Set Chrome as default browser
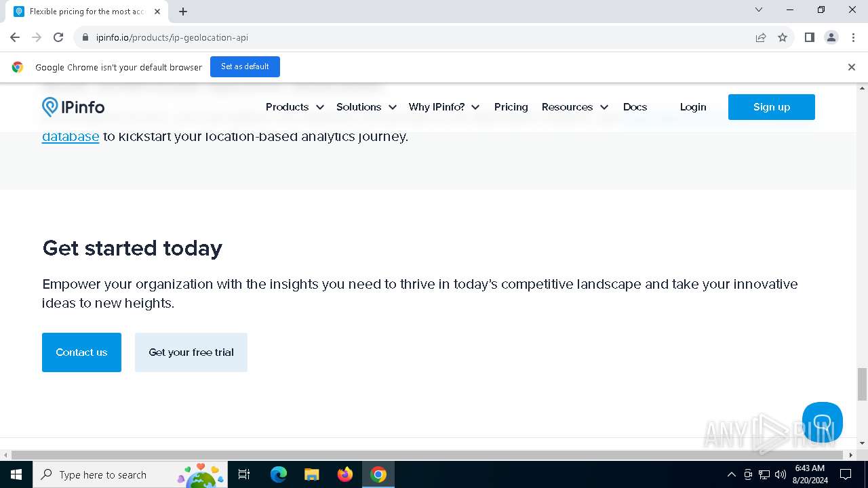Viewport: 868px width, 488px height. coord(245,66)
